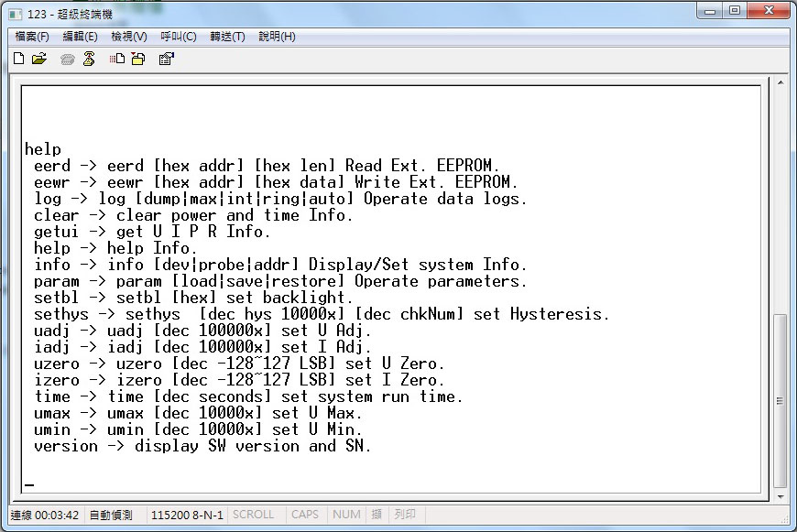Screen dimensions: 797x532
Task: Open the 呼叫(C) menu
Action: click(179, 37)
